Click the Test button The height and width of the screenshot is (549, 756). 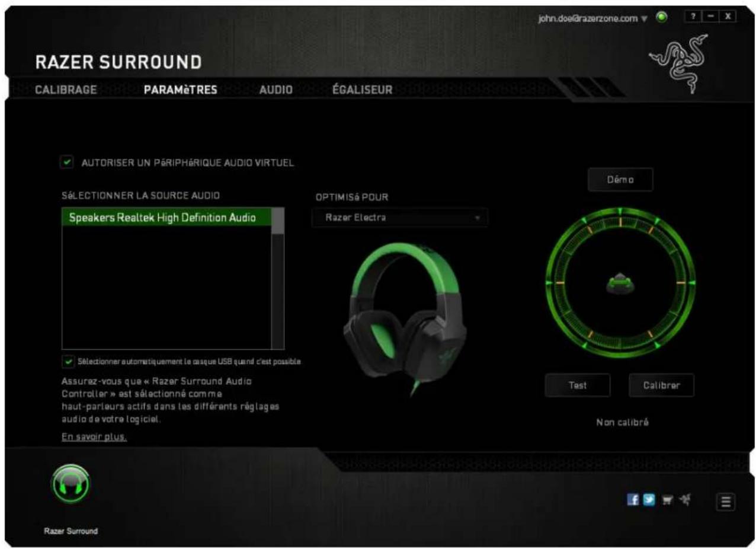pyautogui.click(x=578, y=385)
